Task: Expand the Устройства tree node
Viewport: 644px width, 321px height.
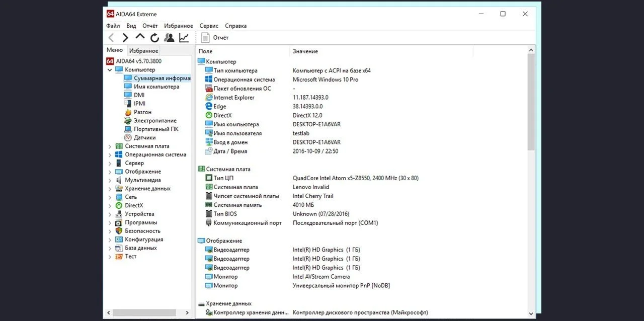Action: (x=110, y=214)
